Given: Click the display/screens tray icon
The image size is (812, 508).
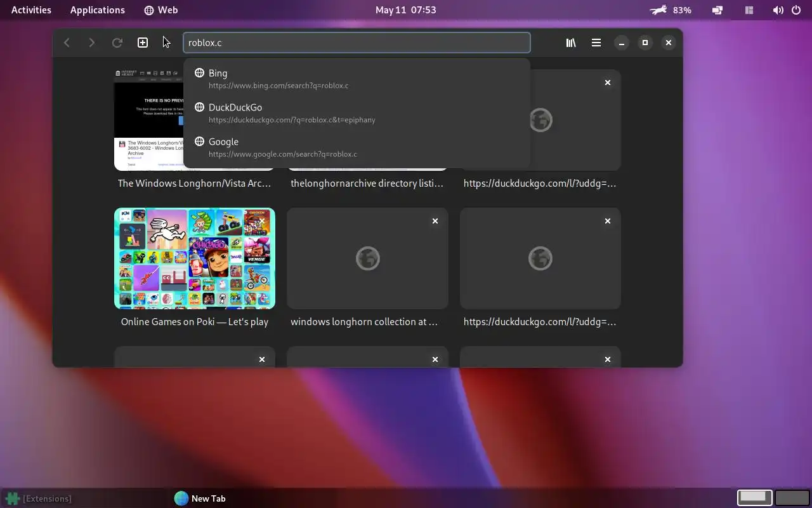Looking at the screenshot, I should pos(717,10).
